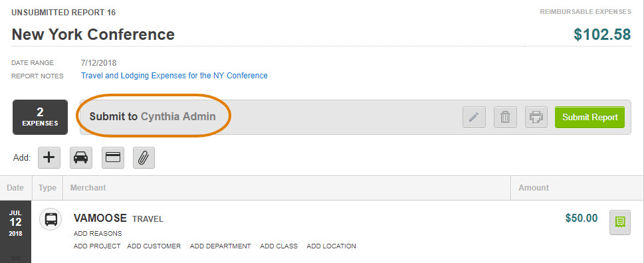Select ADD REASONS under Vamoose
Image resolution: width=644 pixels, height=263 pixels.
(x=98, y=234)
